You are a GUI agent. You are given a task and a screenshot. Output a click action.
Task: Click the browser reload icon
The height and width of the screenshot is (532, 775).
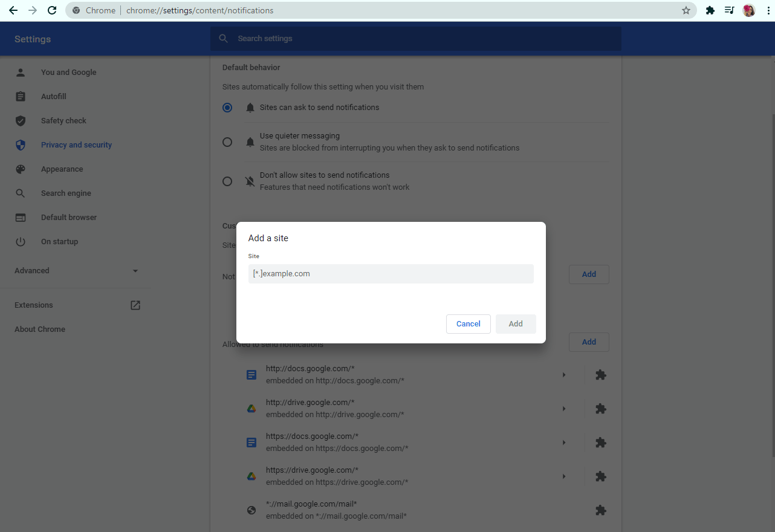pyautogui.click(x=52, y=10)
